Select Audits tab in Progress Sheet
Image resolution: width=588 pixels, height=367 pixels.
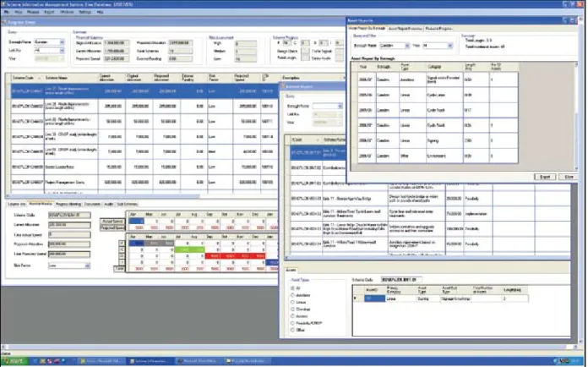(108, 204)
